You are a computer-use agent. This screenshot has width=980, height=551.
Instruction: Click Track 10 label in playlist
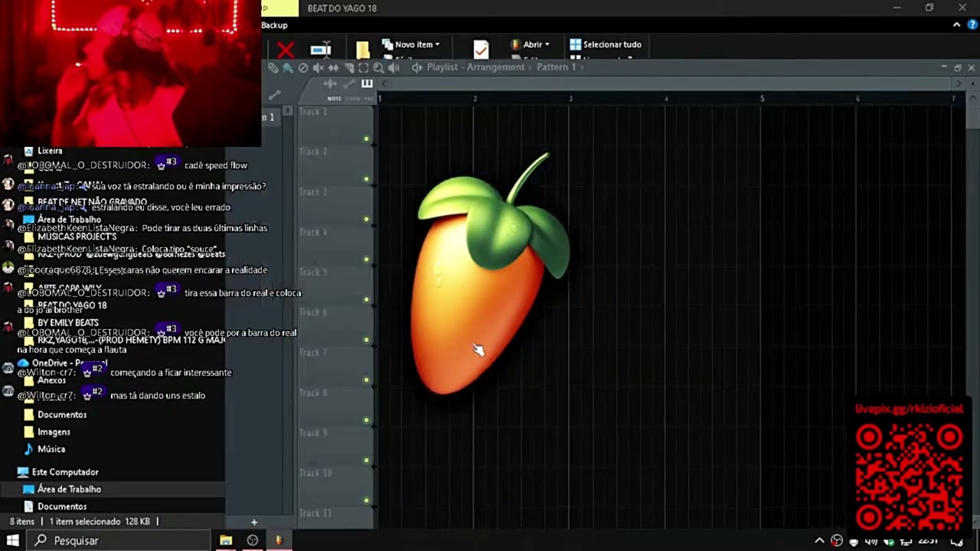pos(315,473)
